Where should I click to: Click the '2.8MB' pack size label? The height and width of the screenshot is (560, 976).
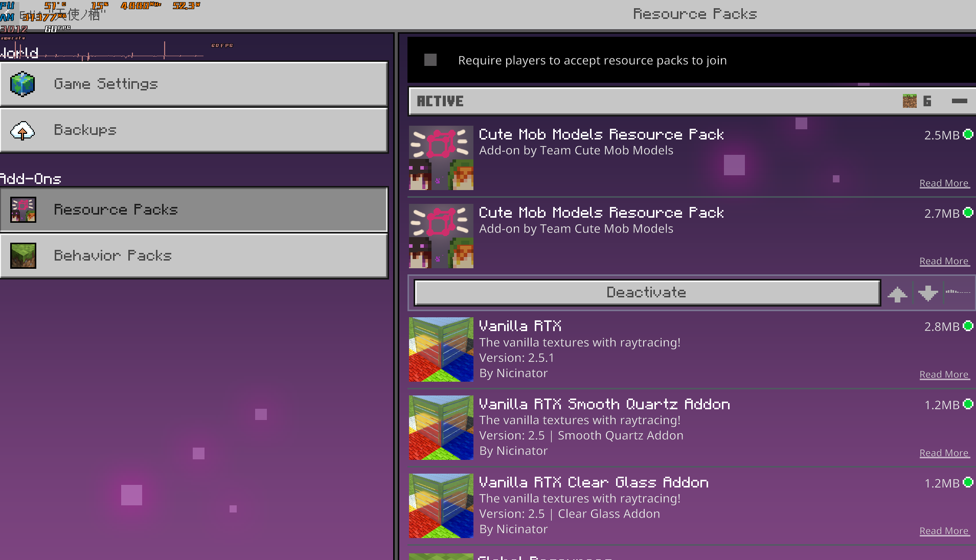click(x=942, y=327)
